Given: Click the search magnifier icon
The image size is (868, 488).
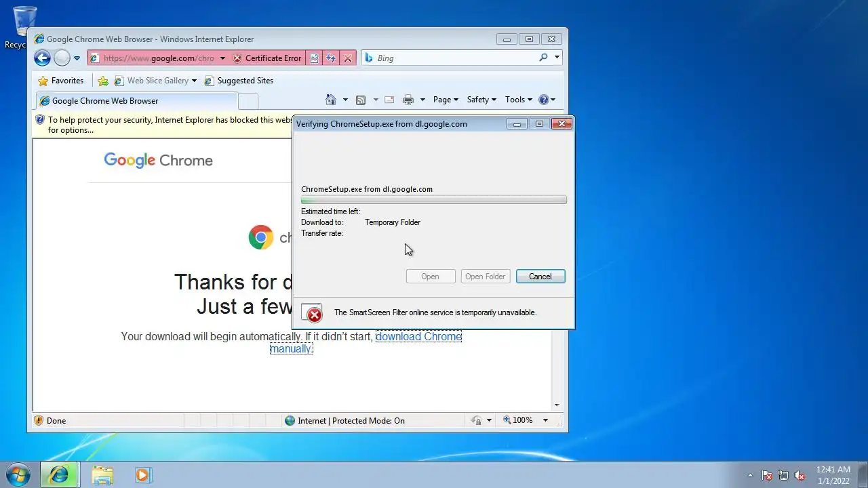Looking at the screenshot, I should pos(543,58).
